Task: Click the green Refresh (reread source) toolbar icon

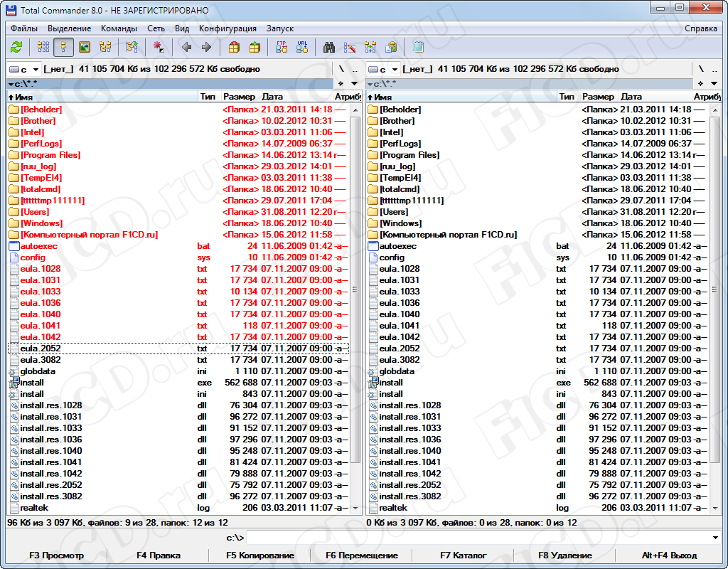Action: tap(17, 47)
